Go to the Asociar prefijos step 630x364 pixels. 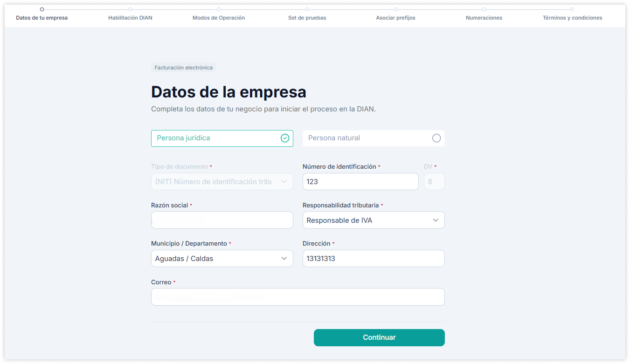click(395, 18)
